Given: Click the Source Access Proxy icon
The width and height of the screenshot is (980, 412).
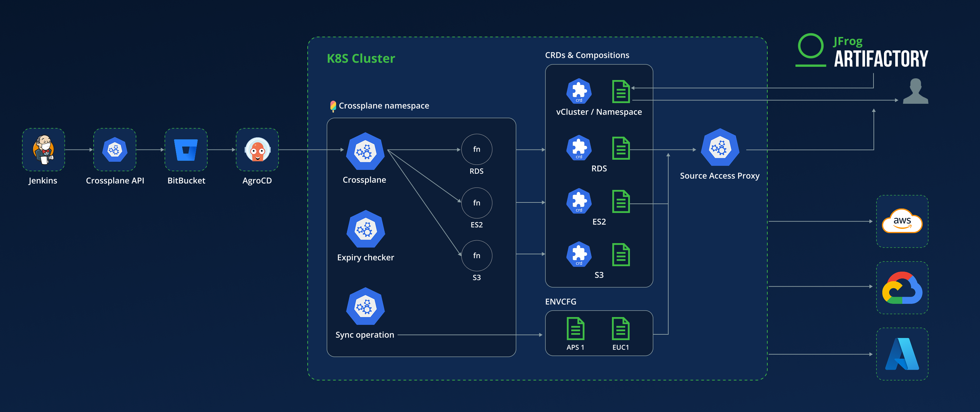Looking at the screenshot, I should 719,148.
